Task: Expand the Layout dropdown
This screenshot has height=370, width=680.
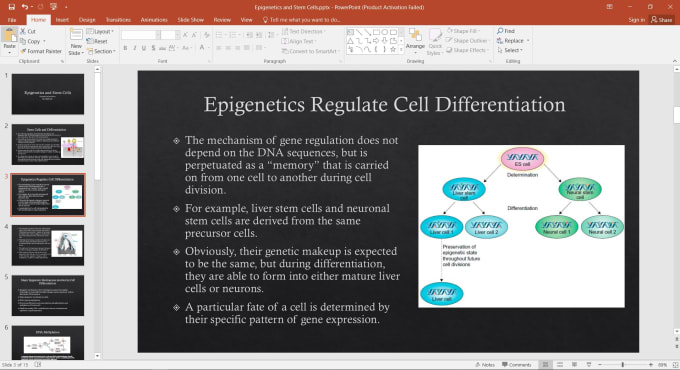Action: click(100, 31)
